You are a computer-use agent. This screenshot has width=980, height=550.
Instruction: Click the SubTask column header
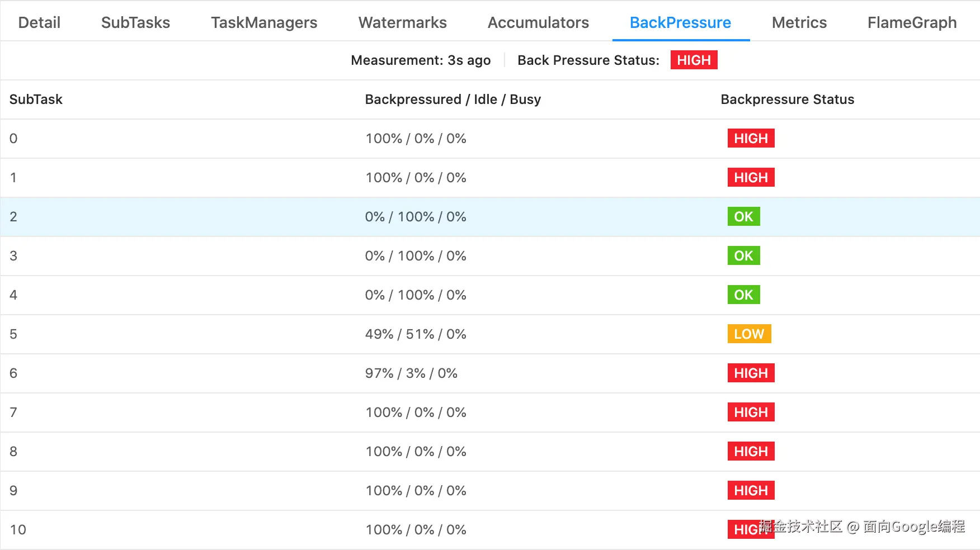36,99
